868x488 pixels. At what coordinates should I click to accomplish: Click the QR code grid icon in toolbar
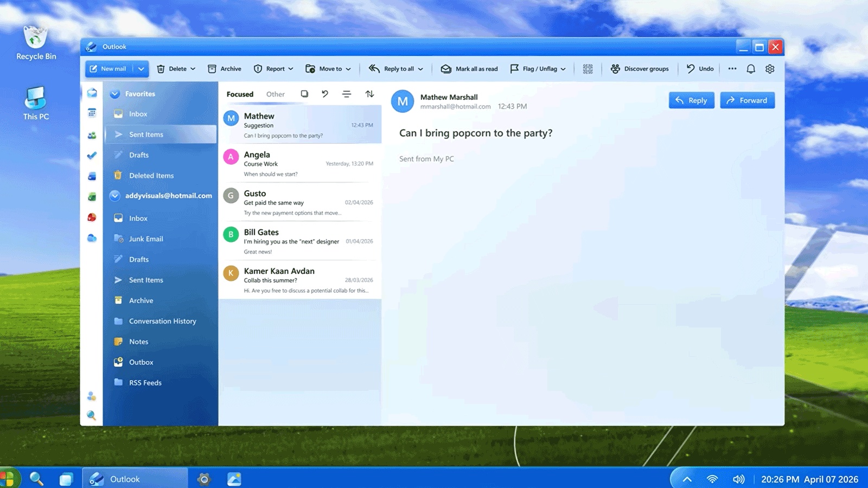coord(588,69)
